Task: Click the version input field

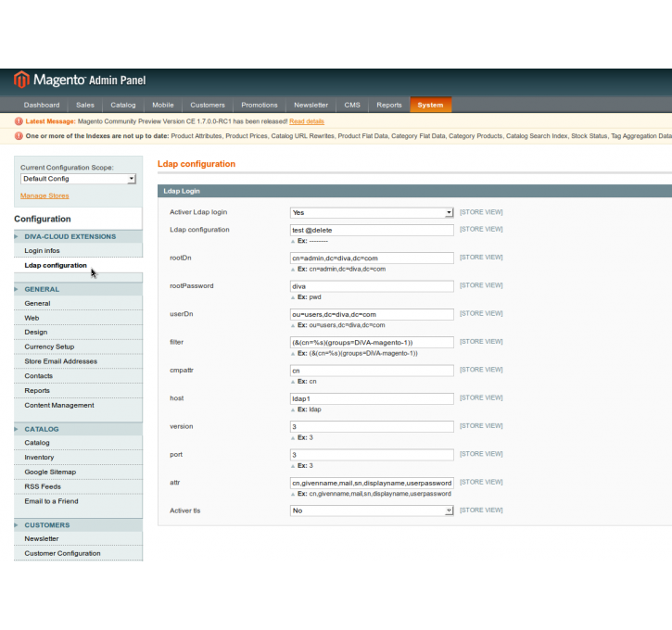Action: [x=372, y=426]
